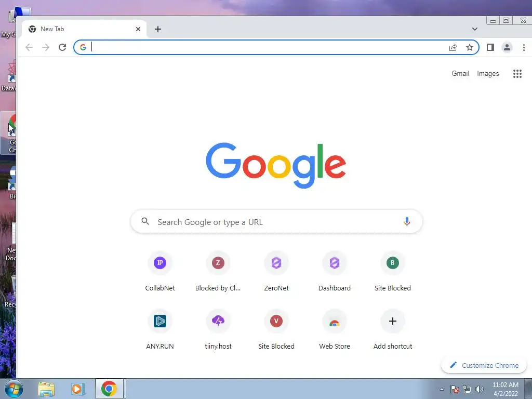Bookmark this tab with the star icon

tap(470, 47)
